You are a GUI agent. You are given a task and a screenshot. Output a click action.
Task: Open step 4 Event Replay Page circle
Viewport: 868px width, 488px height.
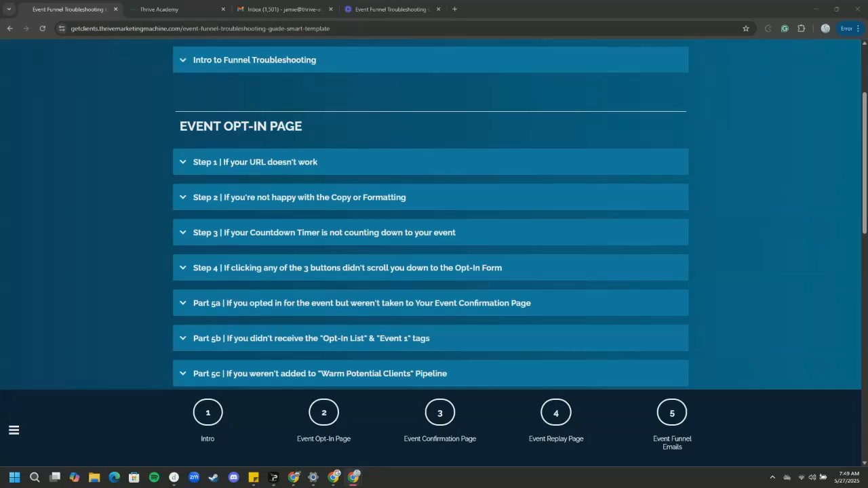(556, 413)
